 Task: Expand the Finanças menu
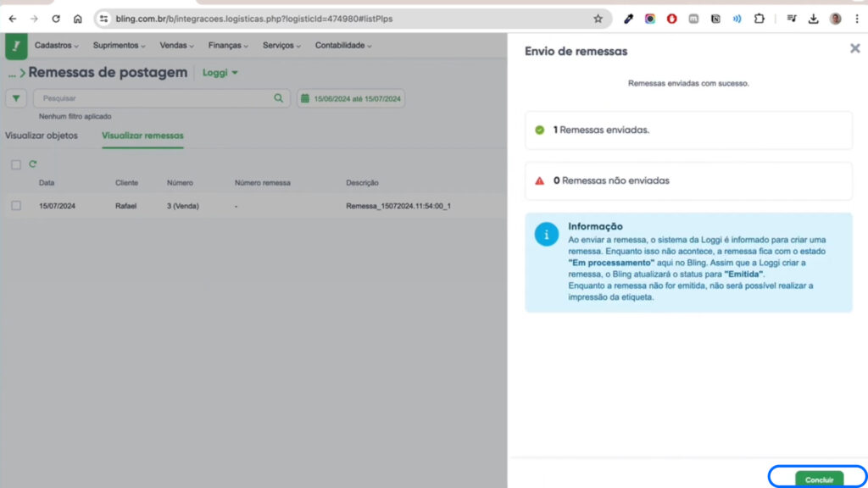[228, 46]
